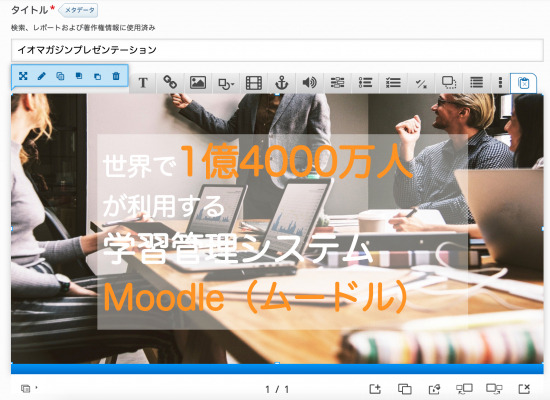Insert a Text element (T icon)

(x=143, y=83)
